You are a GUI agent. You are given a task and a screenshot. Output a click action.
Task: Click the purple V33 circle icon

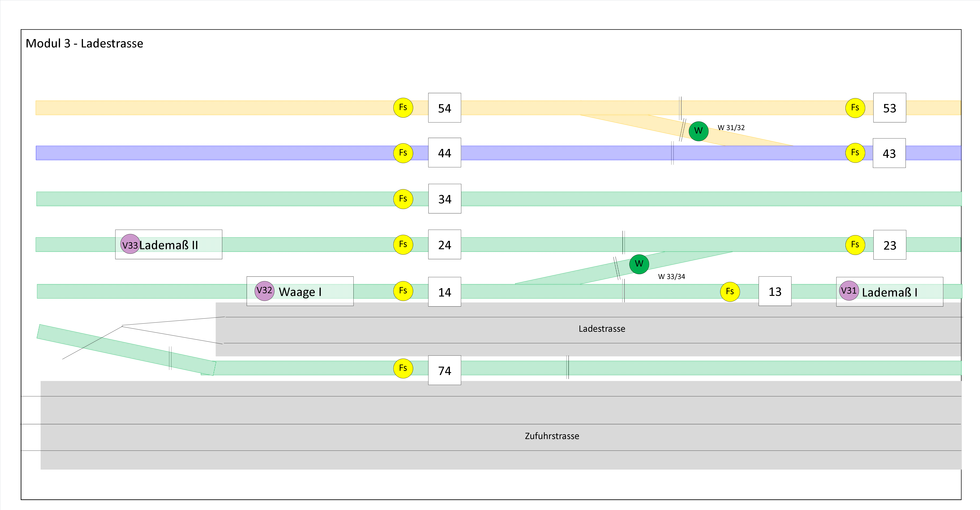130,244
